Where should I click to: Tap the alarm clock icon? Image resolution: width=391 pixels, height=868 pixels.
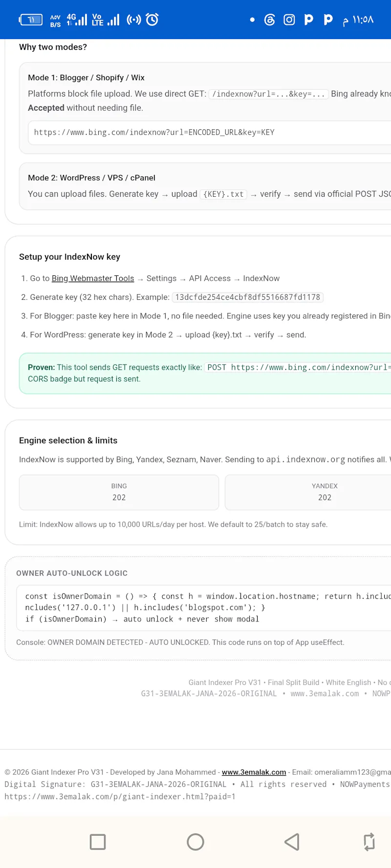click(x=152, y=20)
